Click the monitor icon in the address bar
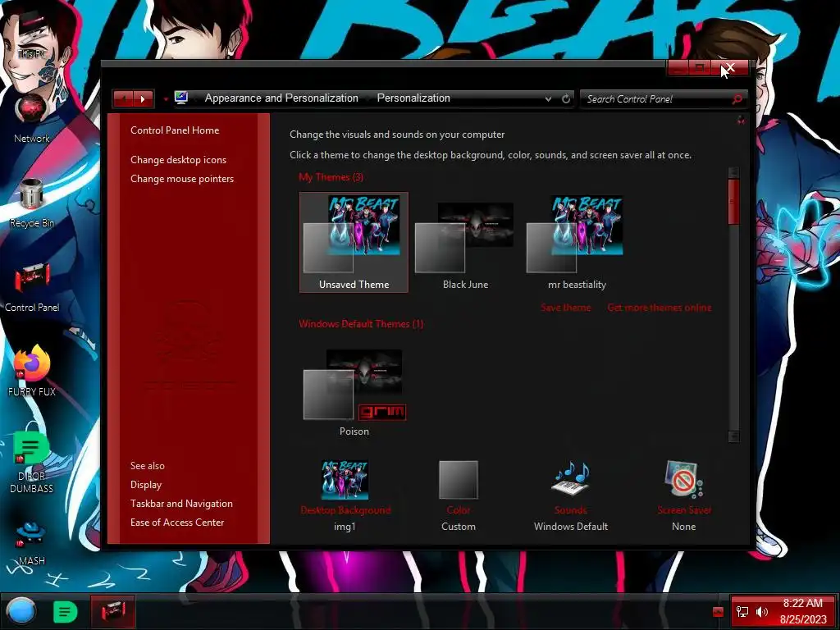This screenshot has width=840, height=630. [181, 98]
